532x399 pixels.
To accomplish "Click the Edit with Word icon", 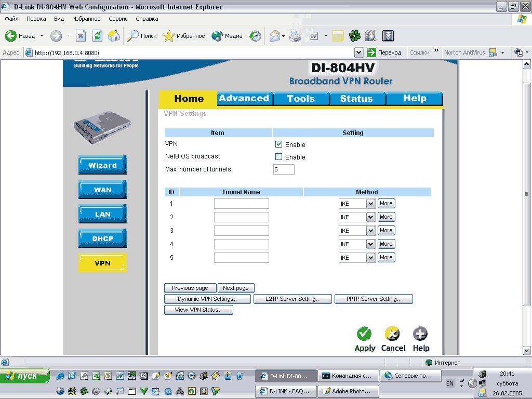I will pos(314,36).
